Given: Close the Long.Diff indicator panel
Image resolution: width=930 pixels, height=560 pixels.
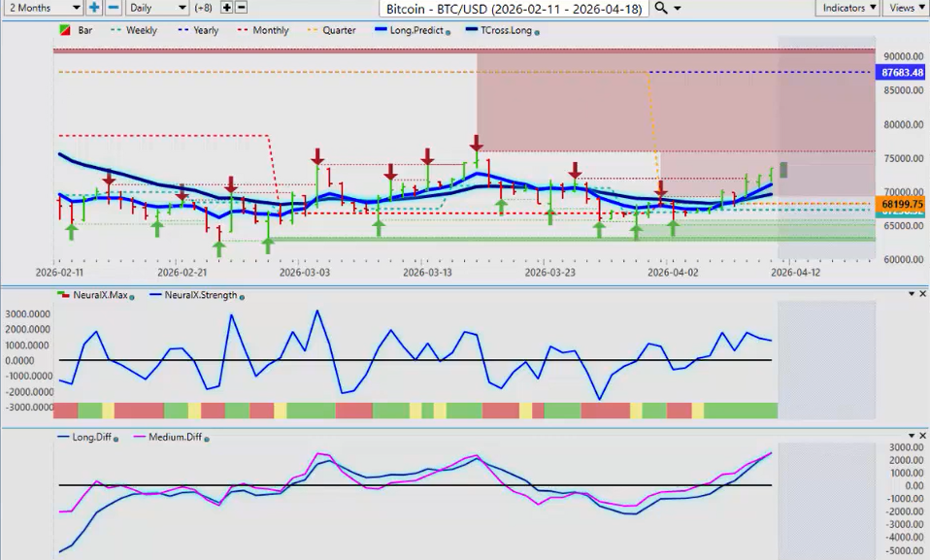Looking at the screenshot, I should click(921, 438).
